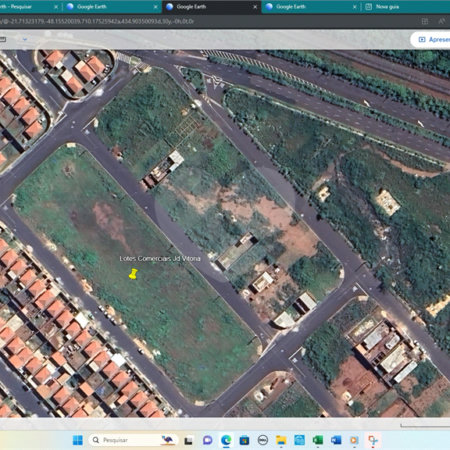Click the split screen icon in address bar
Image resolution: width=450 pixels, height=450 pixels.
(x=425, y=21)
